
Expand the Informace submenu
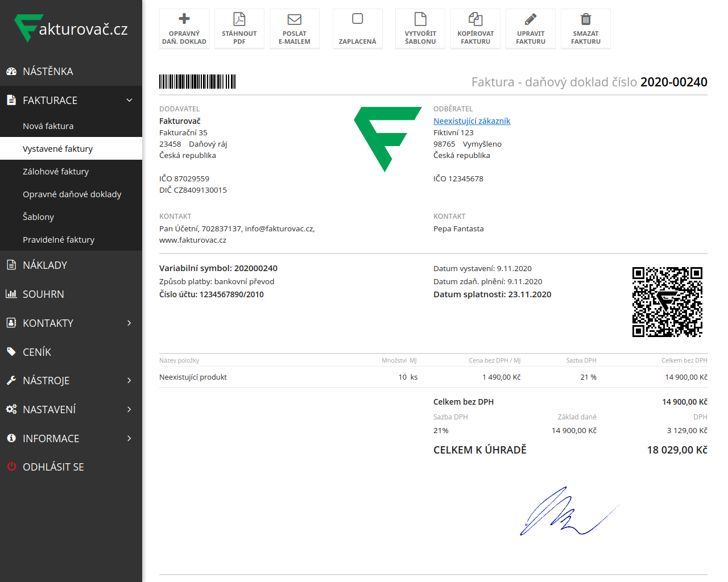coord(129,439)
